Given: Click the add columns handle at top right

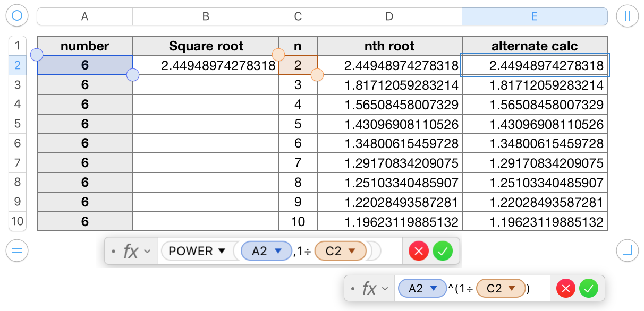Looking at the screenshot, I should coord(628,16).
